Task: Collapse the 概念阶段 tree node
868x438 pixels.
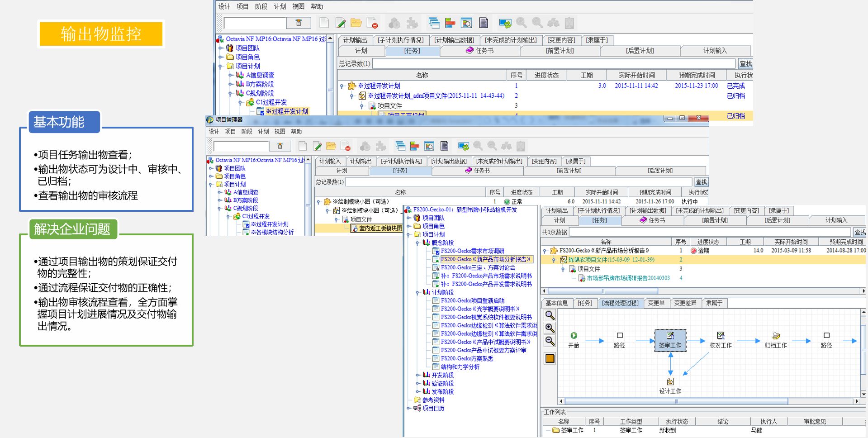Action: point(417,243)
